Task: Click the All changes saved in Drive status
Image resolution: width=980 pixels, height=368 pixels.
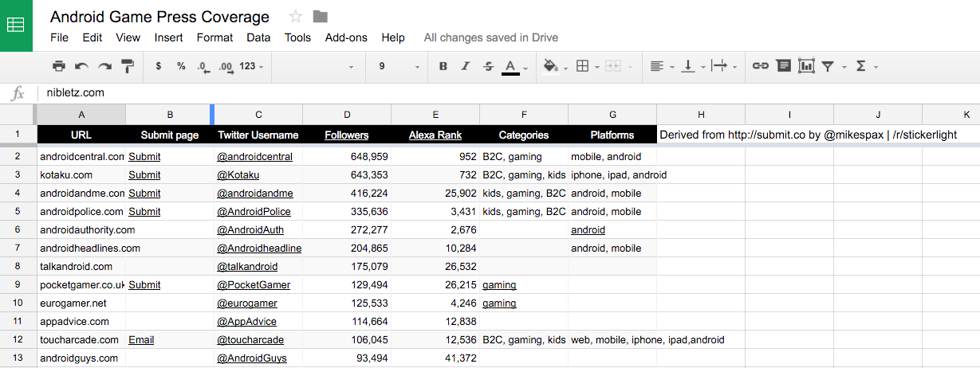Action: [491, 37]
